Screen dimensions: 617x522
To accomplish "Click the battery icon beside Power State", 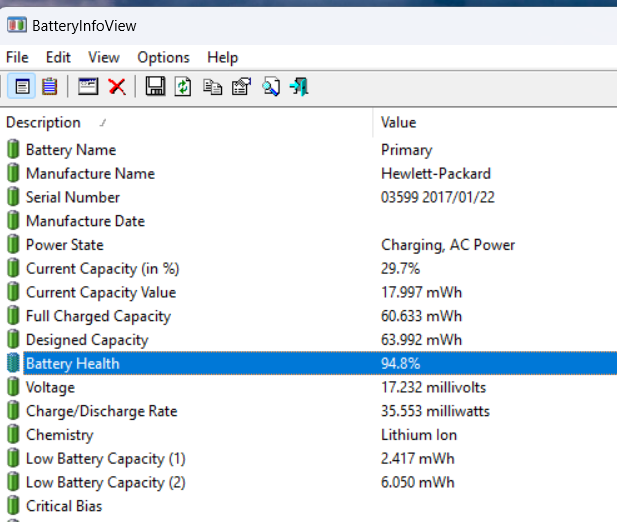I will click(13, 244).
